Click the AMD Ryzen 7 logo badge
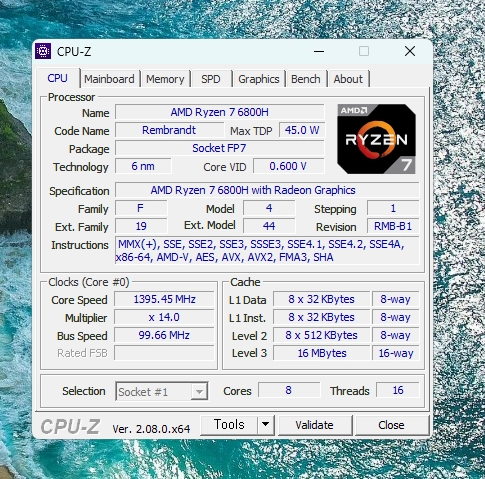Viewport: 485px width, 479px height. click(376, 139)
